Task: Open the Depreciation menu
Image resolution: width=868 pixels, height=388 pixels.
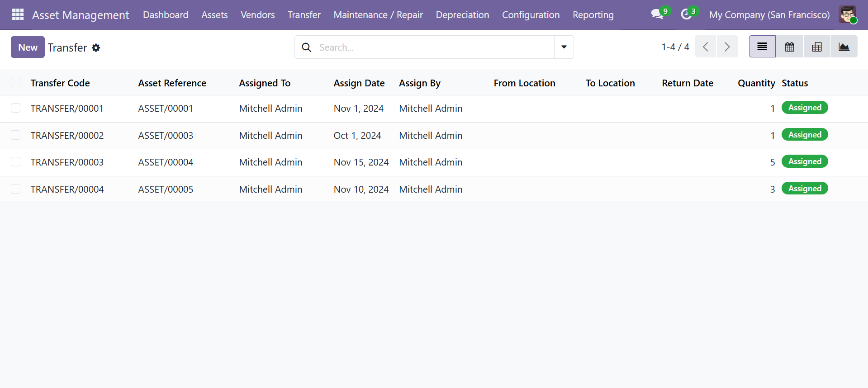Action: pyautogui.click(x=462, y=15)
